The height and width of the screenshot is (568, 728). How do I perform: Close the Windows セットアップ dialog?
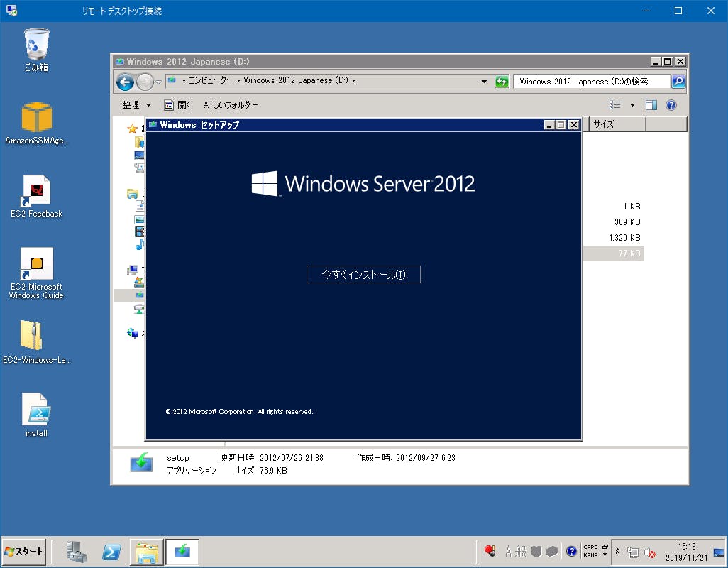574,124
